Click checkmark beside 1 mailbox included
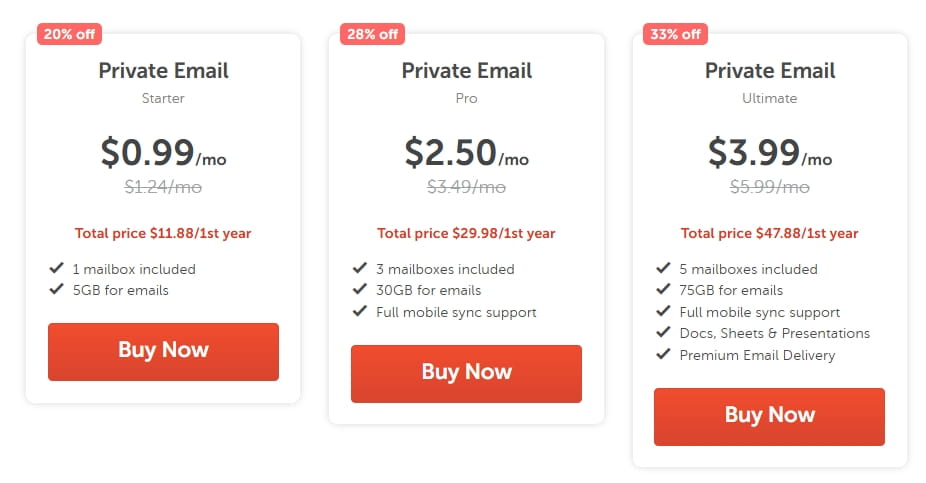 [x=56, y=269]
